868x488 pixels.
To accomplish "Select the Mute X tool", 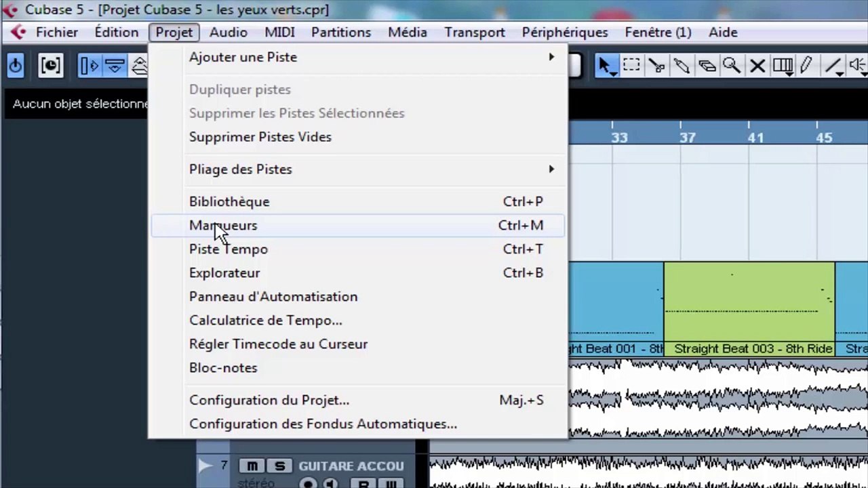I will pyautogui.click(x=757, y=66).
